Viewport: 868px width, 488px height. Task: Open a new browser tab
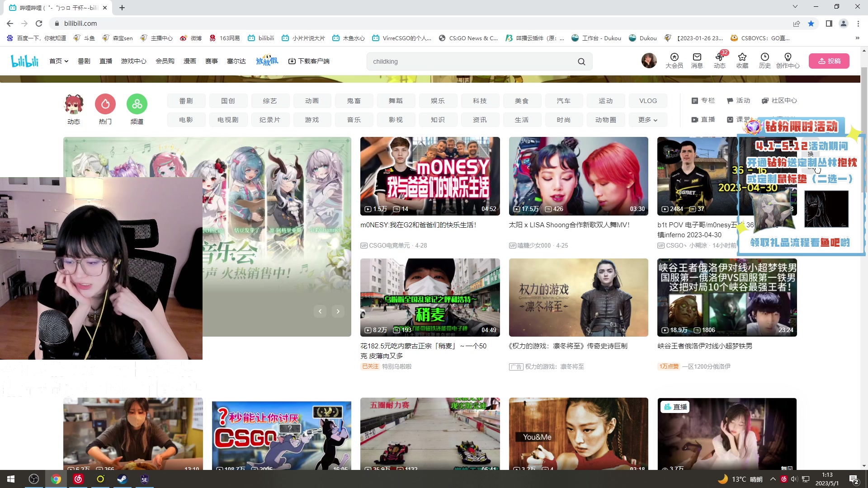click(122, 8)
